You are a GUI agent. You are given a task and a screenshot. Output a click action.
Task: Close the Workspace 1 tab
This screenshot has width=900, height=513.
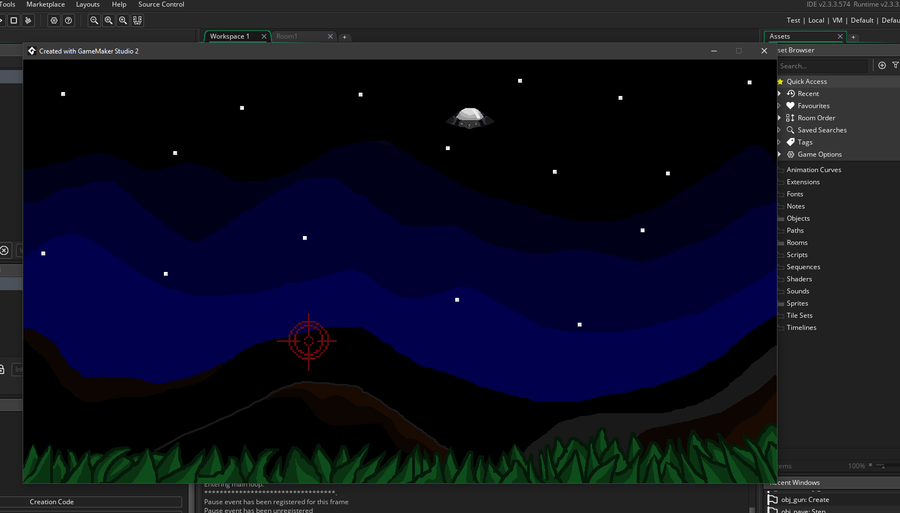264,36
